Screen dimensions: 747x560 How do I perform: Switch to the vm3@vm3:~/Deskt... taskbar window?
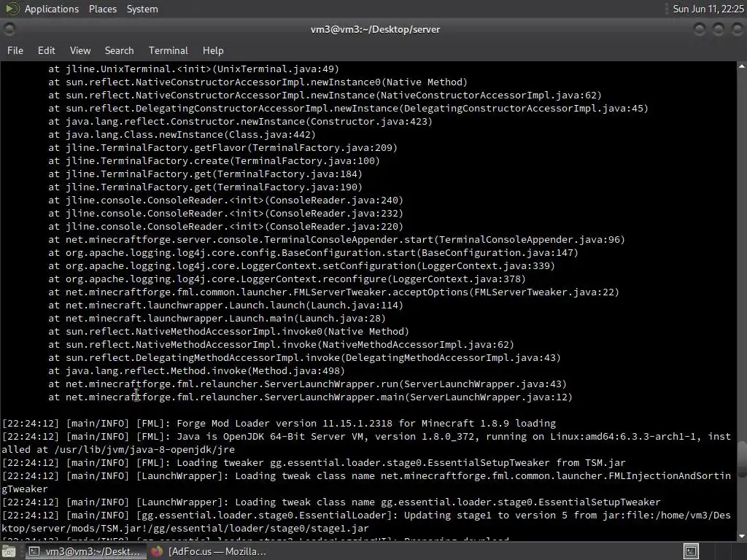(85, 551)
